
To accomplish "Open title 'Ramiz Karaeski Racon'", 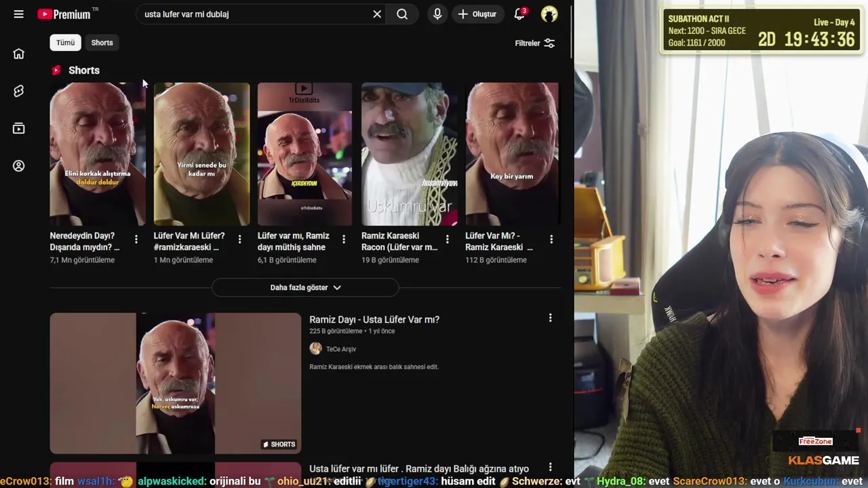I will tap(399, 241).
